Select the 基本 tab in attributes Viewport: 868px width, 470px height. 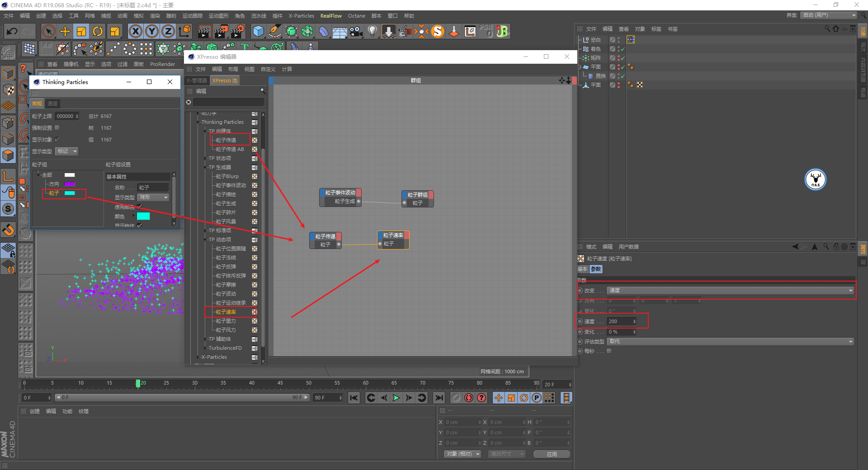tap(582, 269)
